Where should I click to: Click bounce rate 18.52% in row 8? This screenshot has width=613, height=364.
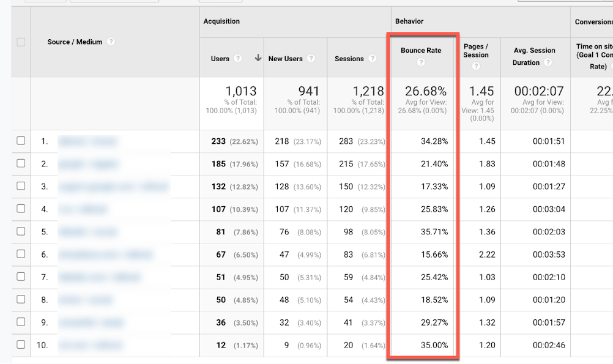434,300
